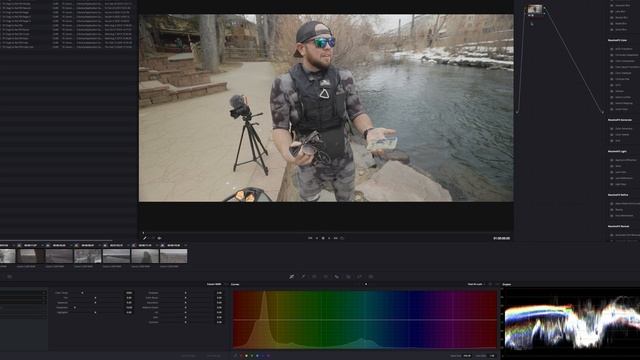This screenshot has width=640, height=360.
Task: Click the last icon in the palette toolbar row
Action: tap(371, 277)
